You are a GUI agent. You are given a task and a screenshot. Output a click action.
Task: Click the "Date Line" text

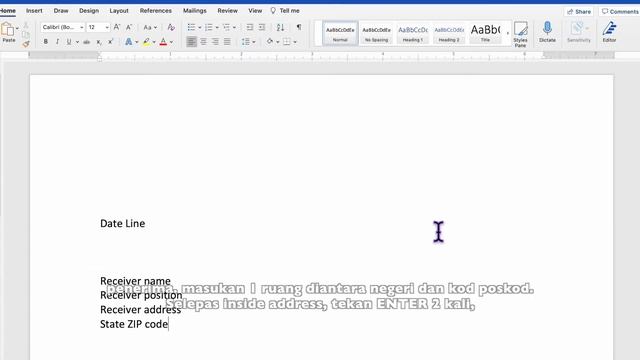pos(122,224)
